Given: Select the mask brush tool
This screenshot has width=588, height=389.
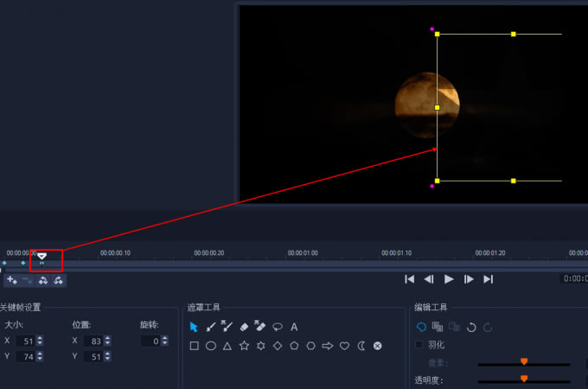Looking at the screenshot, I should tap(210, 327).
